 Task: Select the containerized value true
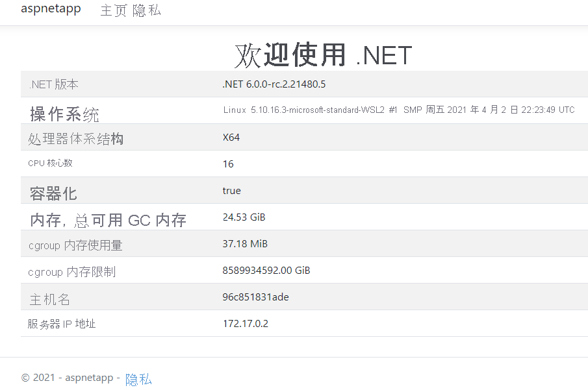coord(232,191)
